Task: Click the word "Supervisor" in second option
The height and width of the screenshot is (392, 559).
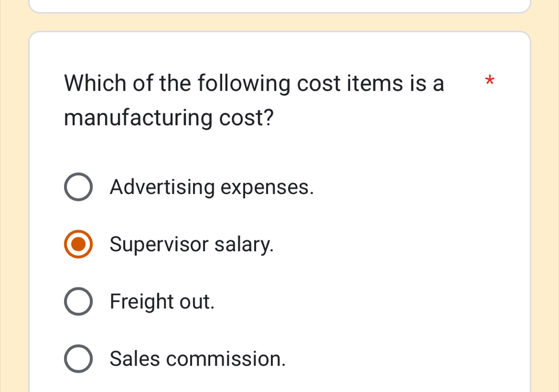Action: (x=159, y=244)
